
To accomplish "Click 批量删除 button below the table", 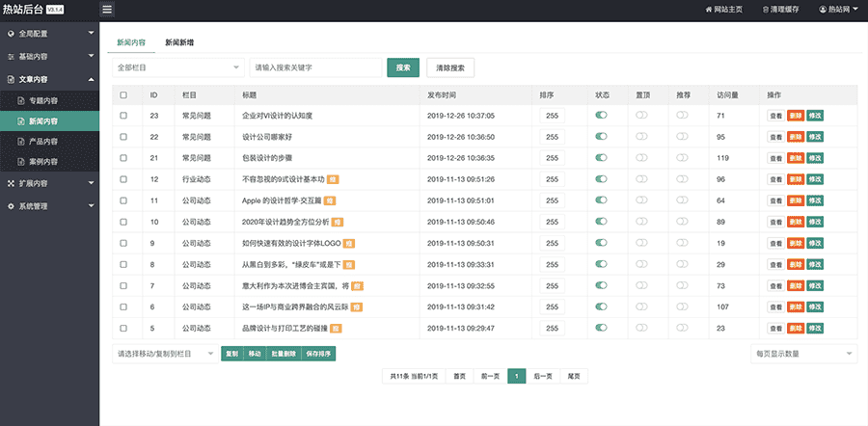I will pyautogui.click(x=284, y=354).
